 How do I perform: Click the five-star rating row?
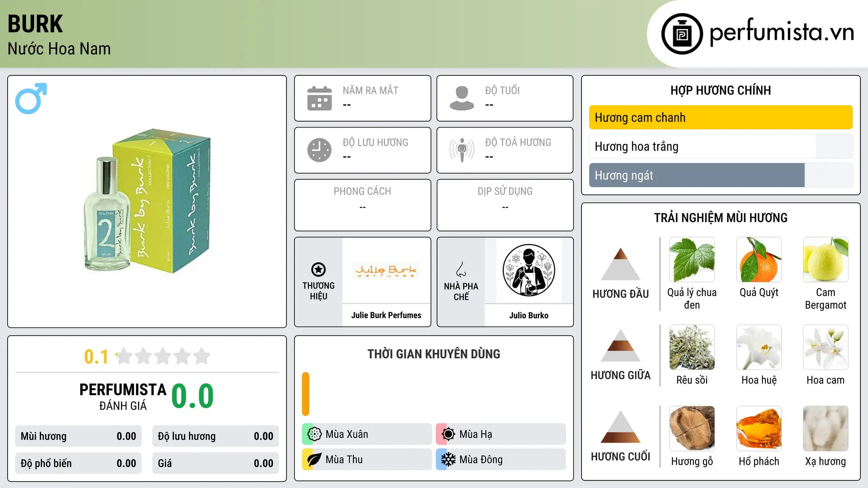pyautogui.click(x=163, y=356)
